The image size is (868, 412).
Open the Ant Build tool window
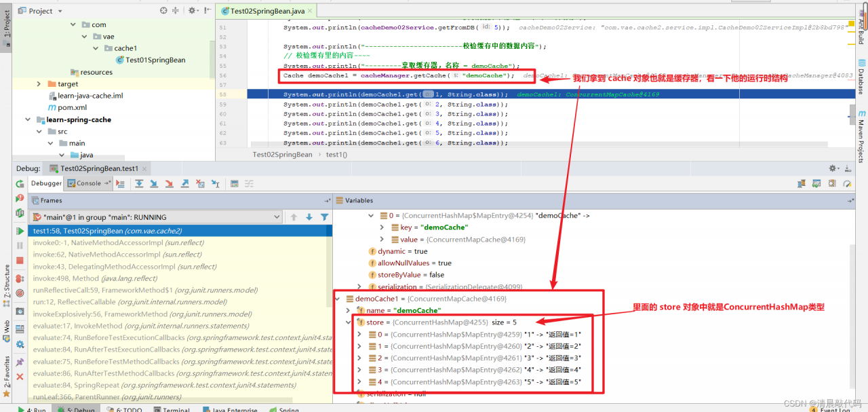point(861,29)
